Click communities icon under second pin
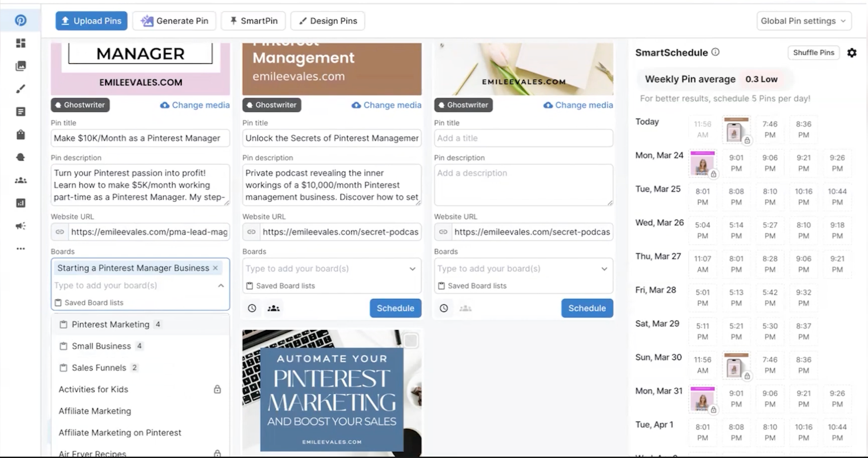The image size is (868, 458). pyautogui.click(x=273, y=308)
